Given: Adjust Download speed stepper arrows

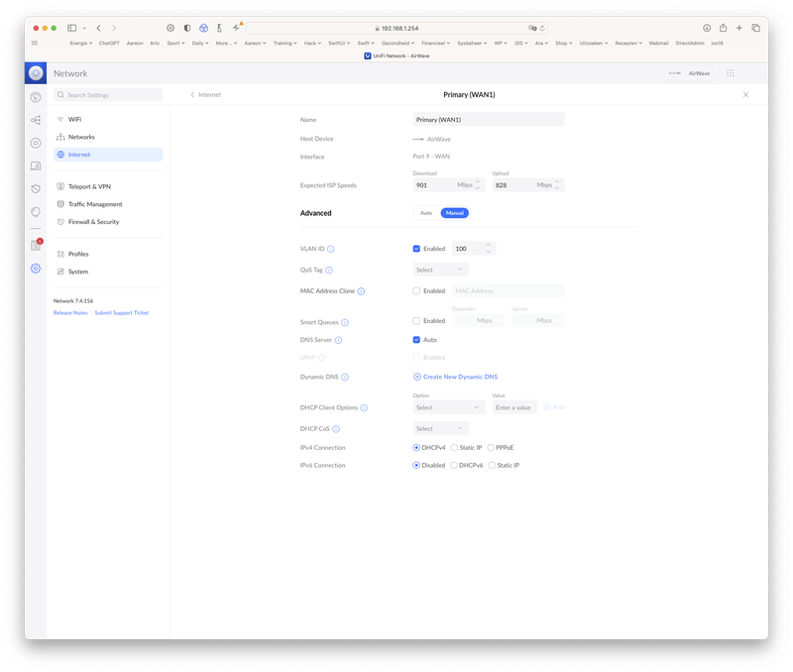Looking at the screenshot, I should tap(477, 185).
